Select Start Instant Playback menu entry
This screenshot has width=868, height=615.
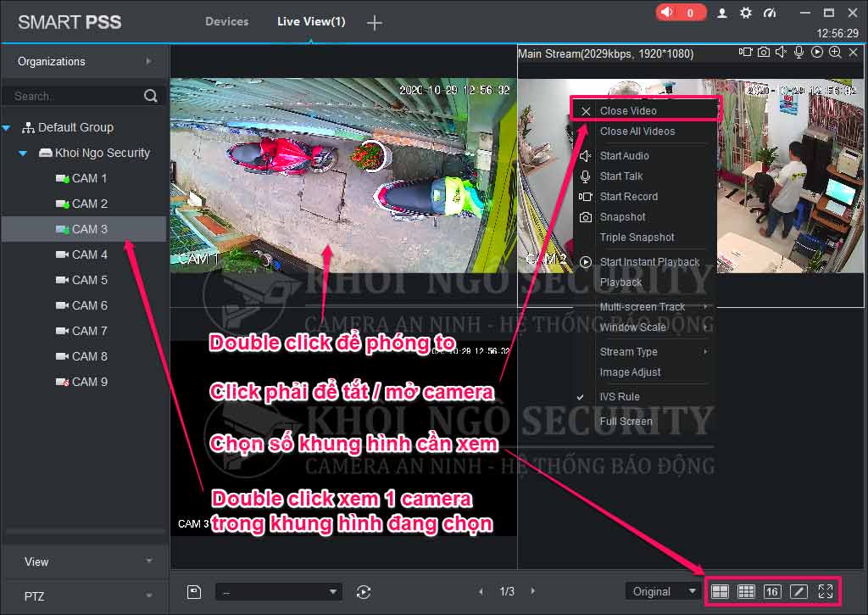(645, 261)
